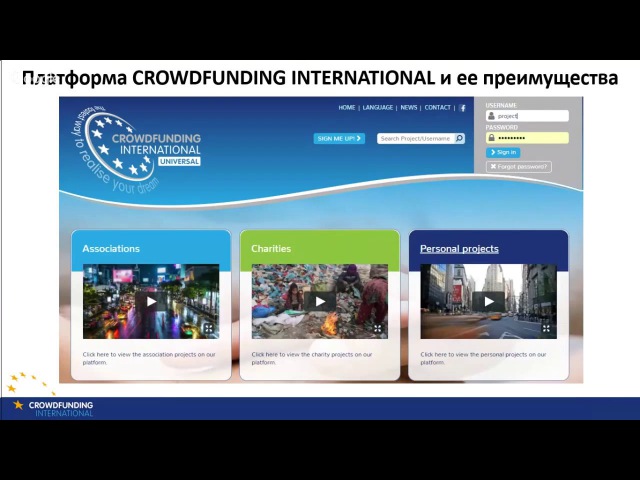The width and height of the screenshot is (640, 480).
Task: Expand Personal projects video to fullscreen
Action: (x=546, y=328)
